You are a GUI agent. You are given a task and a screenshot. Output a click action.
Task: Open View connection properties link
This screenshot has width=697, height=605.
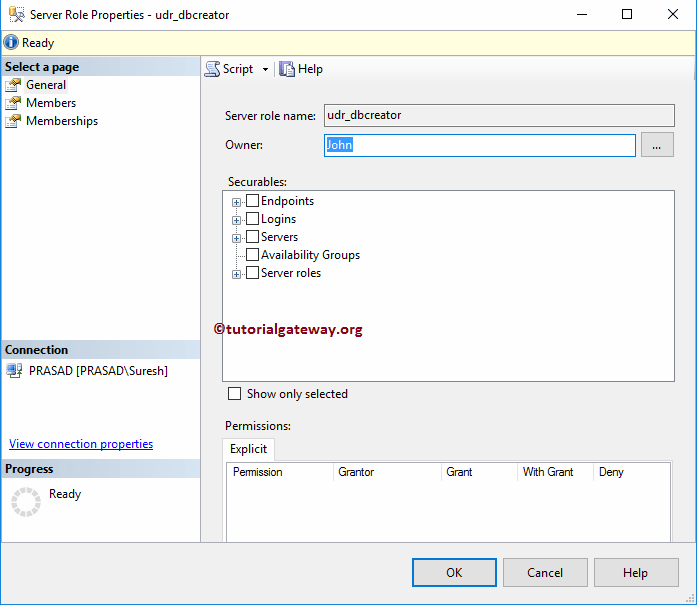(81, 444)
